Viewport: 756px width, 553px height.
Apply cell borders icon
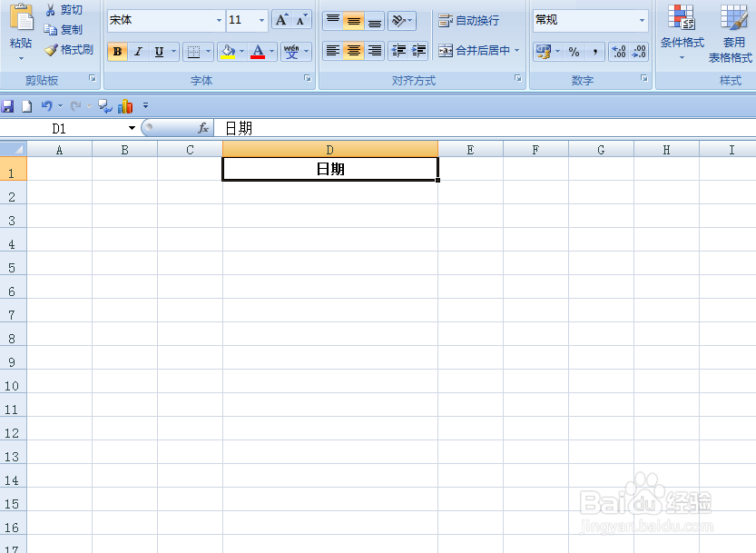193,52
